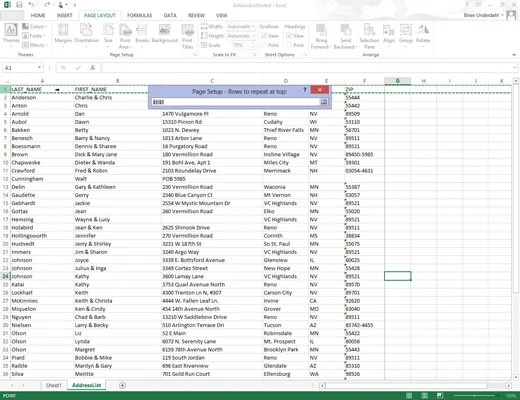Add a new sheet with plus icon
The height and width of the screenshot is (400, 520).
[122, 385]
